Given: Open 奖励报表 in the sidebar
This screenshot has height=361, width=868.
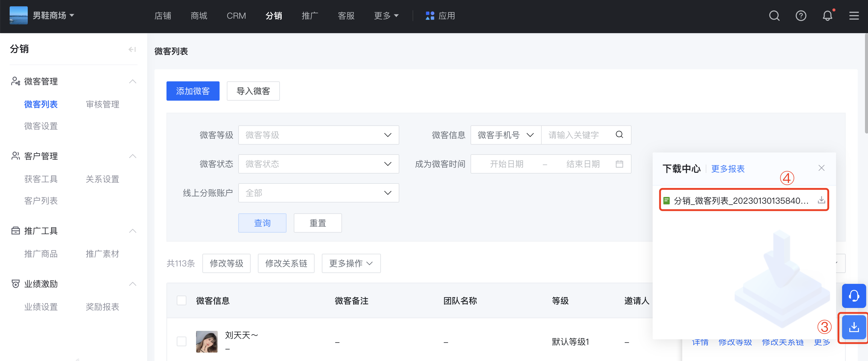Looking at the screenshot, I should 103,307.
